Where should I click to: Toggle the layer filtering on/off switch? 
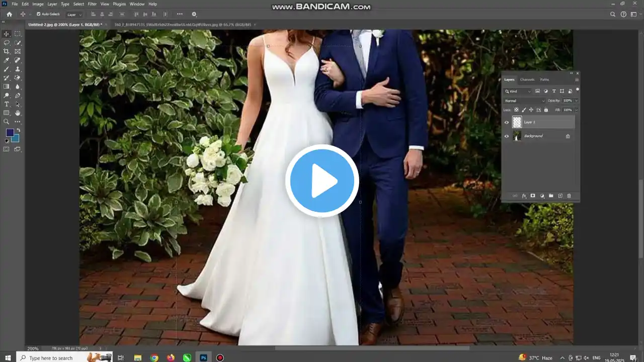coord(577,90)
